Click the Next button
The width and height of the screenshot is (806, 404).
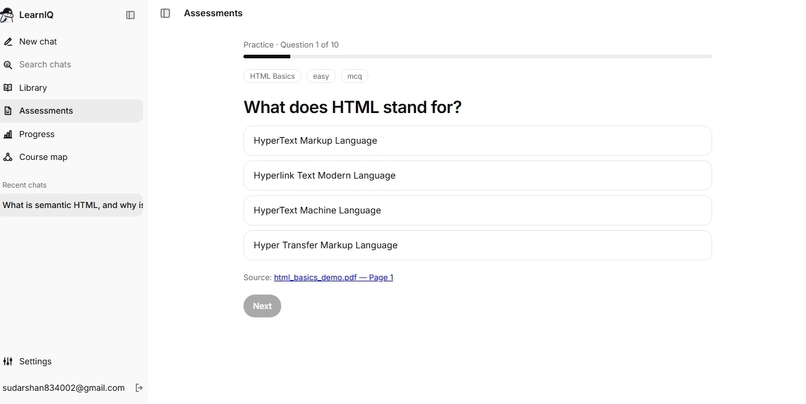click(262, 306)
